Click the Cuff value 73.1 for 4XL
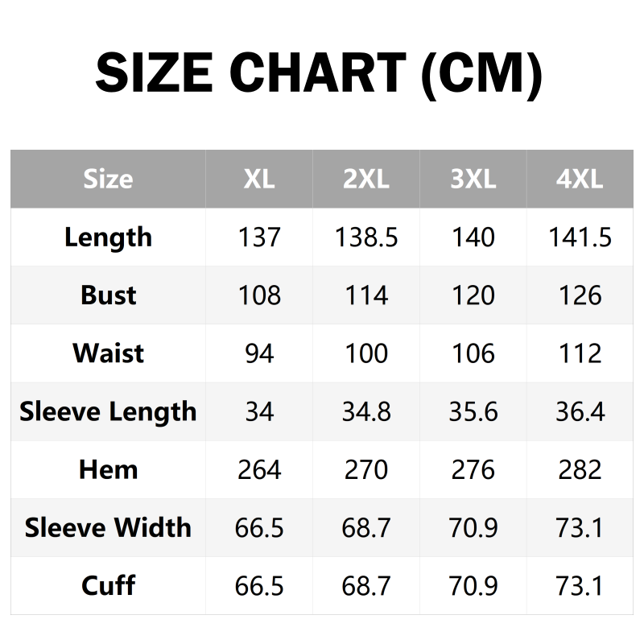Image resolution: width=644 pixels, height=644 pixels. coord(580,585)
